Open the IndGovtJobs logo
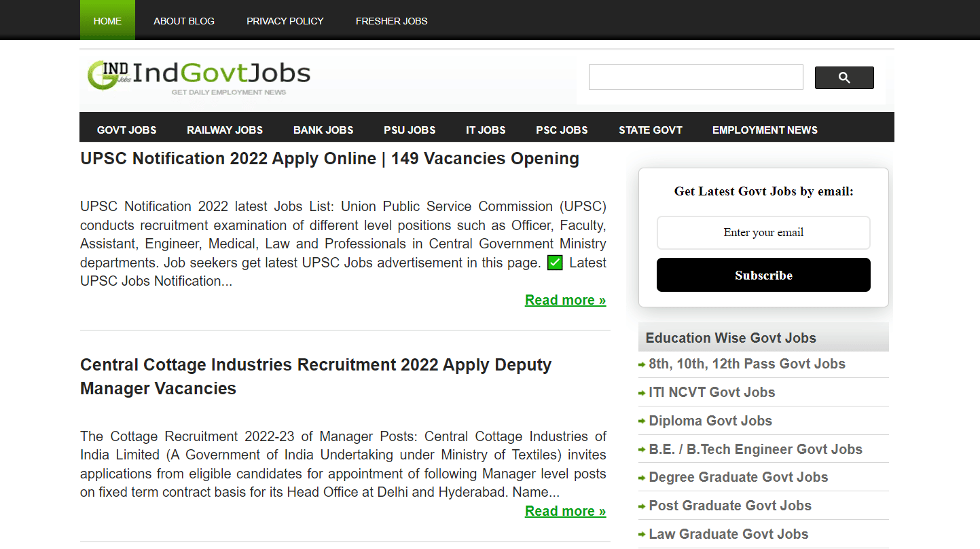 click(x=199, y=77)
